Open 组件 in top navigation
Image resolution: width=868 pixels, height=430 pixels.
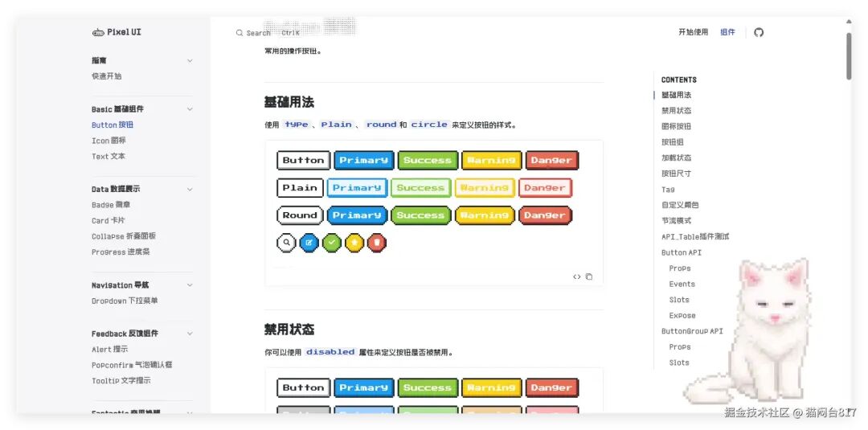point(727,32)
